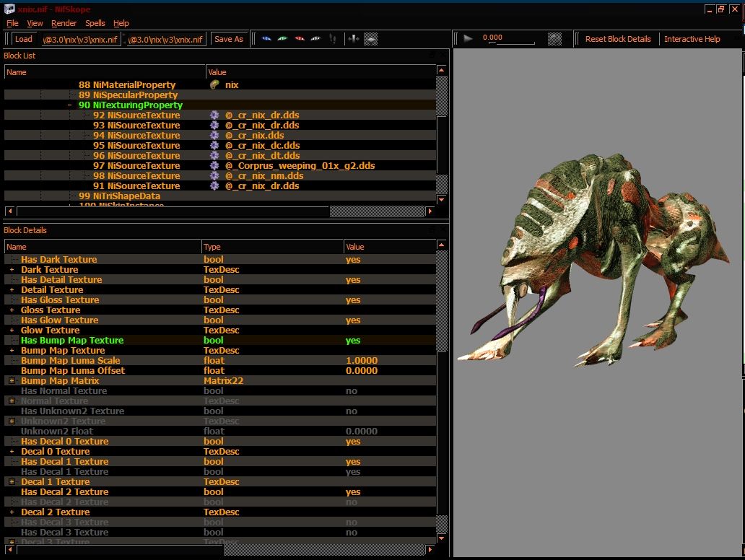Select the Has Bump Map Texture row
Screen dimensions: 745x560
tap(220, 340)
